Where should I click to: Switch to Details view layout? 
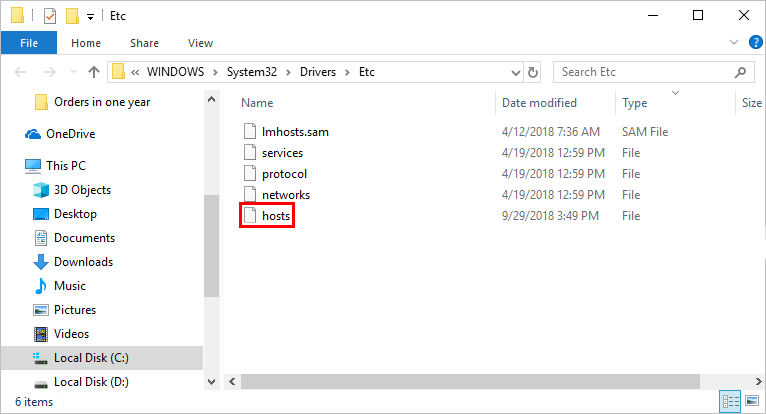[730, 402]
